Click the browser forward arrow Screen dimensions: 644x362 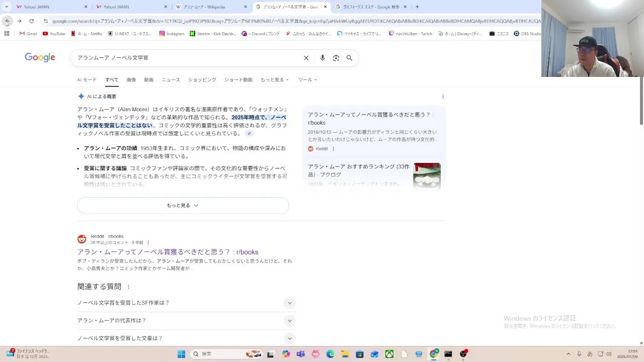(x=19, y=21)
